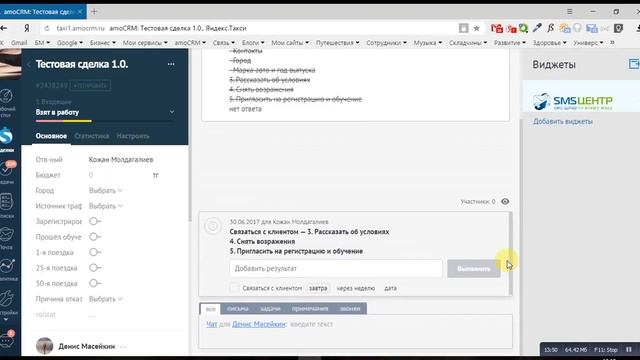This screenshot has height=360, width=640.
Task: Activate the eyedropper extension icon
Action: [x=537, y=28]
